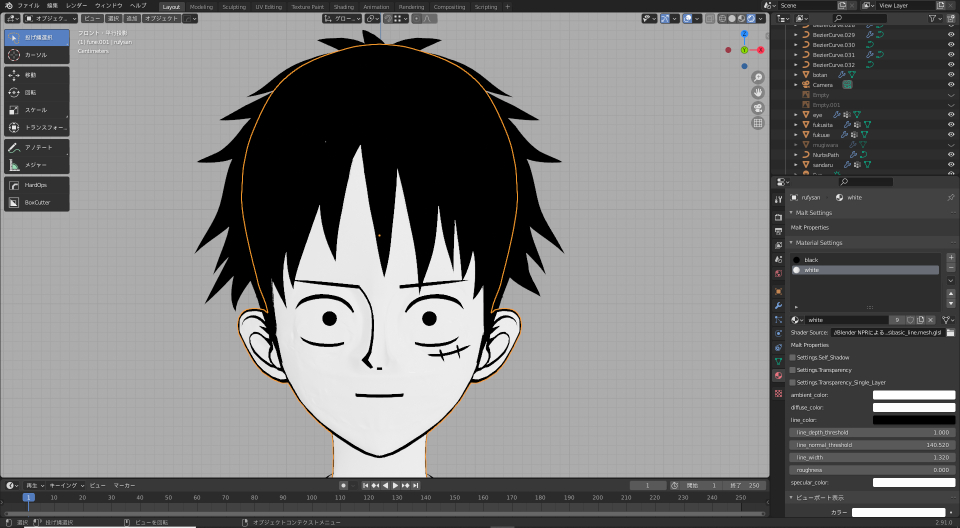This screenshot has width=960, height=528.
Task: Open the viewport ビュー menu
Action: [92, 18]
